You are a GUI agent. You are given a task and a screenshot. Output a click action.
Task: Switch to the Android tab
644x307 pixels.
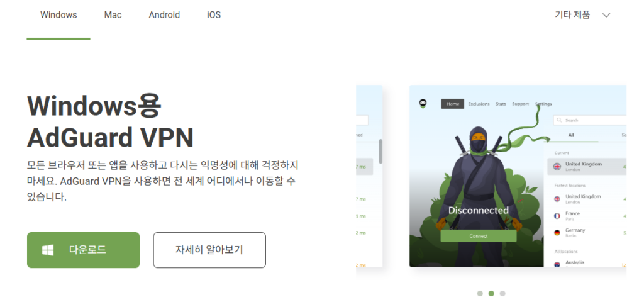pos(164,15)
